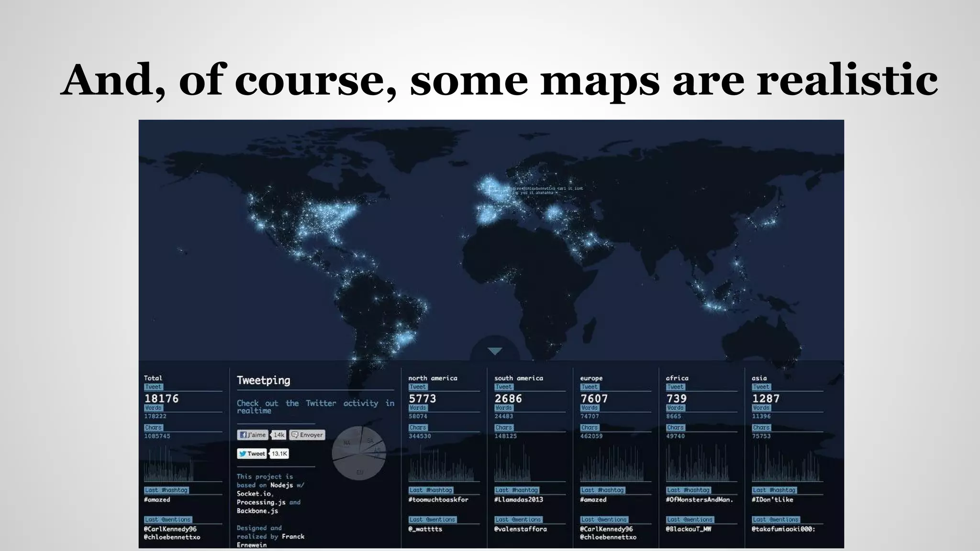Click Total chars value 1085745
The width and height of the screenshot is (980, 551).
157,436
